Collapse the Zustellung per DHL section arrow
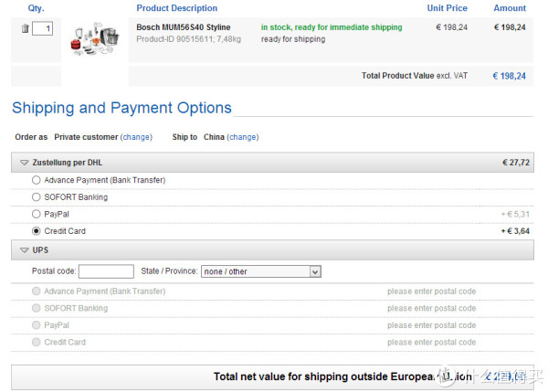 [24, 163]
